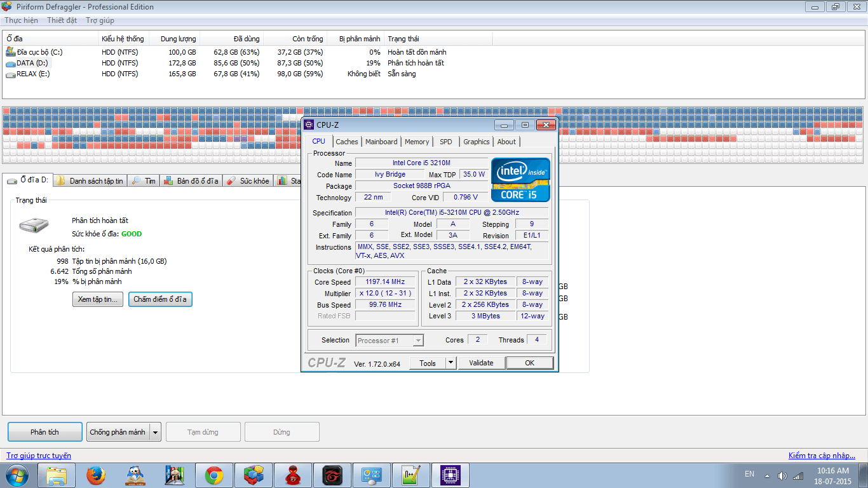This screenshot has height=488, width=868.
Task: Select DATA (D:) drive row
Action: pos(248,63)
